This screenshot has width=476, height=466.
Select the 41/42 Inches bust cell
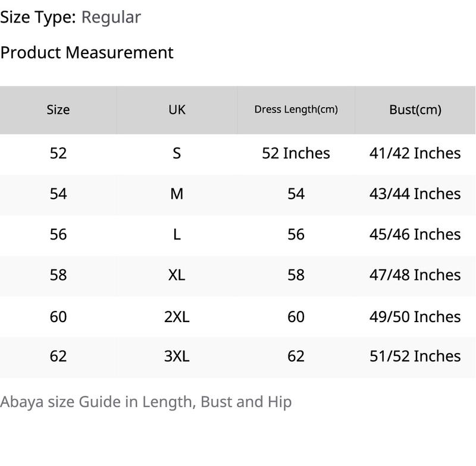[x=415, y=153]
